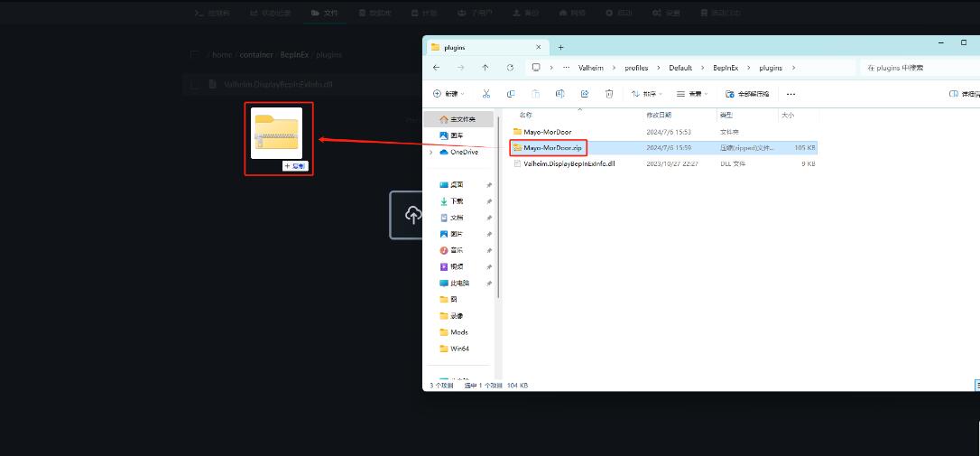Click home in the web panel breadcrumb
This screenshot has width=980, height=456.
click(222, 54)
